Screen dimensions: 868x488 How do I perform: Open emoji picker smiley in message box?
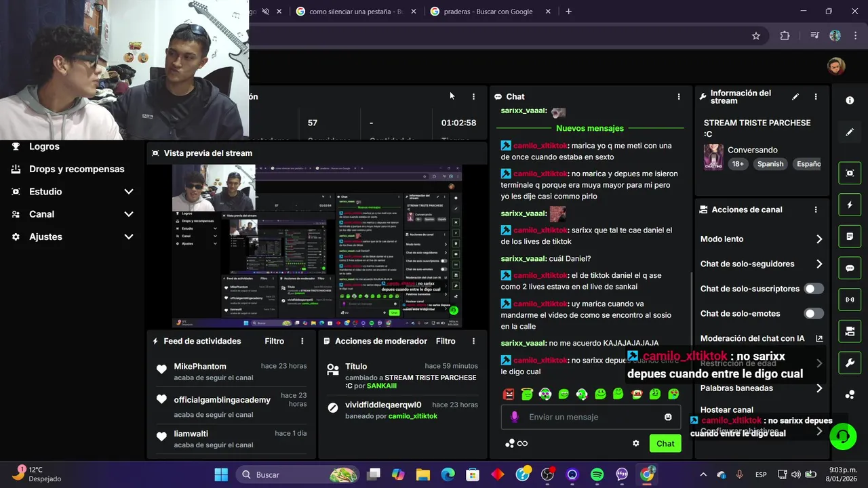point(668,417)
